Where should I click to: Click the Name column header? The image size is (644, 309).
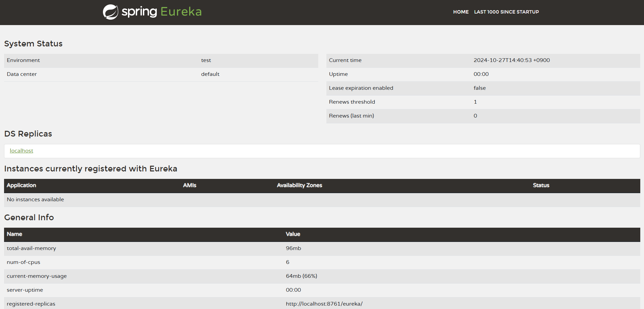pos(15,234)
